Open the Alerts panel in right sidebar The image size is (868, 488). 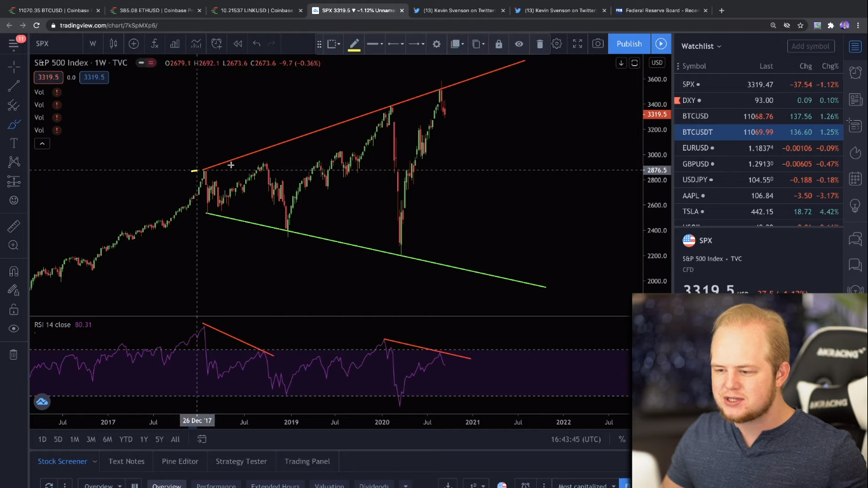(855, 72)
